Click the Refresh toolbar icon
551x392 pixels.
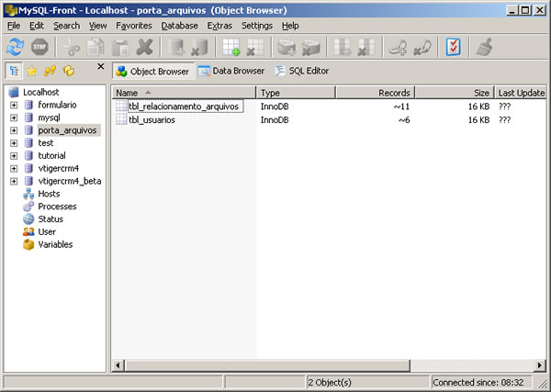[15, 47]
